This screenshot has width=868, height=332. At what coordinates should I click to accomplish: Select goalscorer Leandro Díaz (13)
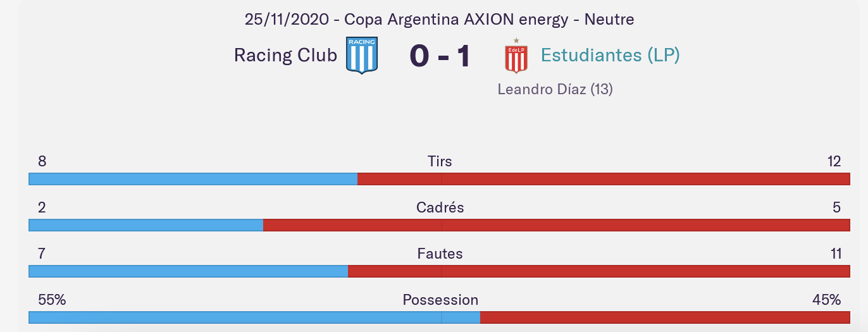555,89
